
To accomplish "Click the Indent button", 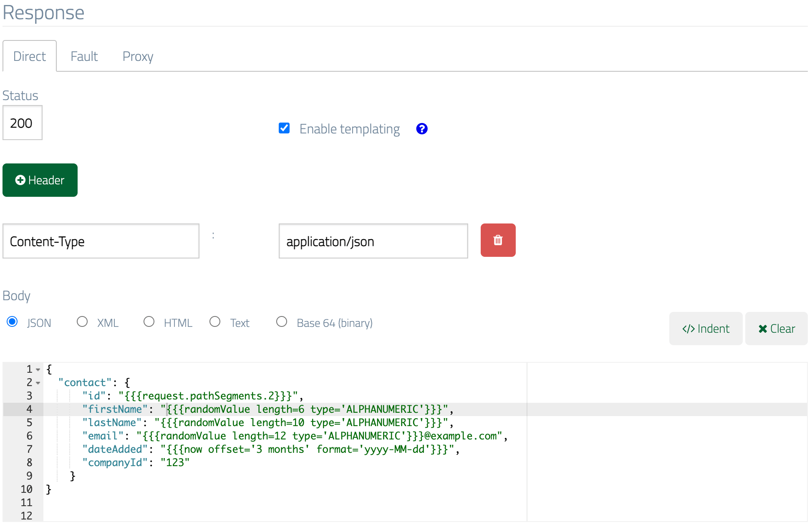I will (x=706, y=329).
